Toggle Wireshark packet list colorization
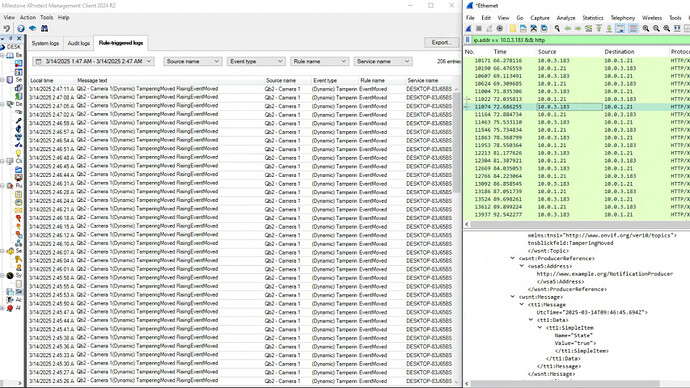The height and width of the screenshot is (388, 690). (633, 29)
